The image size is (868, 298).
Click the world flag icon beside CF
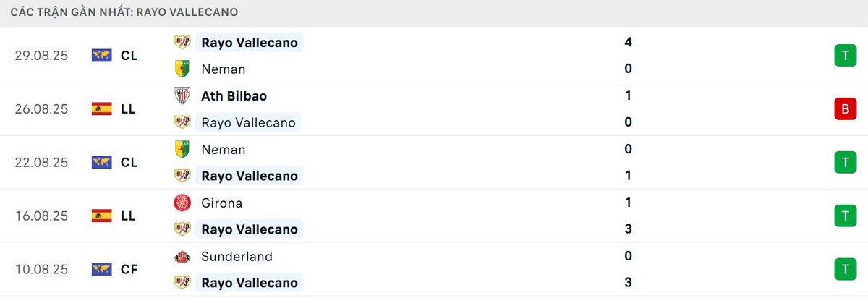click(101, 269)
